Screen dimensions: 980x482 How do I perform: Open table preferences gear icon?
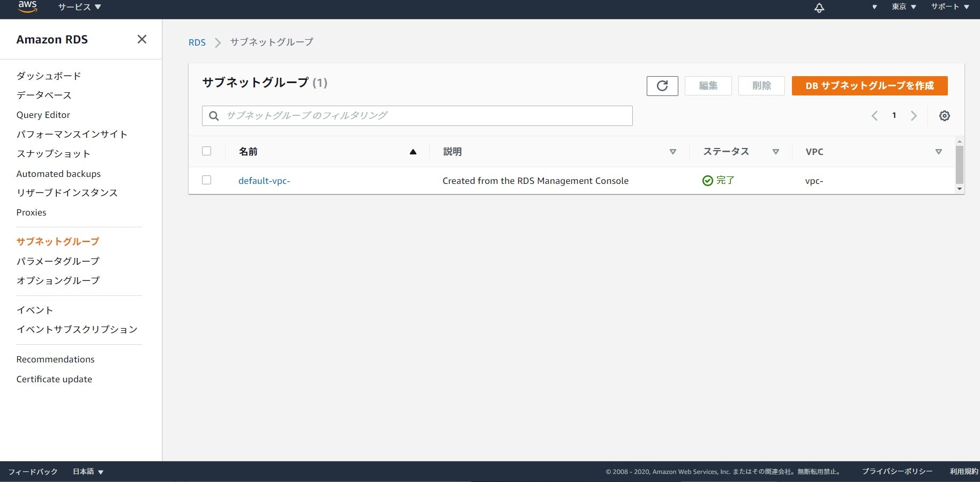pyautogui.click(x=945, y=116)
